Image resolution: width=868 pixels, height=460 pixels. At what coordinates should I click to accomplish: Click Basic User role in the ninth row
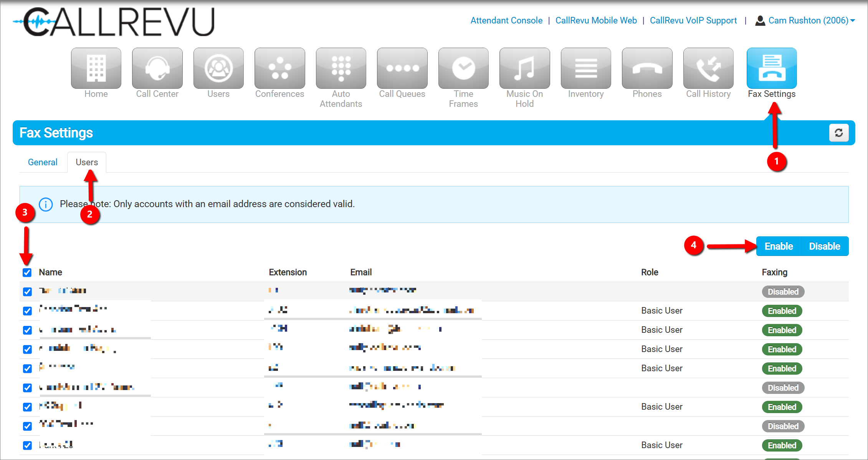coord(662,445)
